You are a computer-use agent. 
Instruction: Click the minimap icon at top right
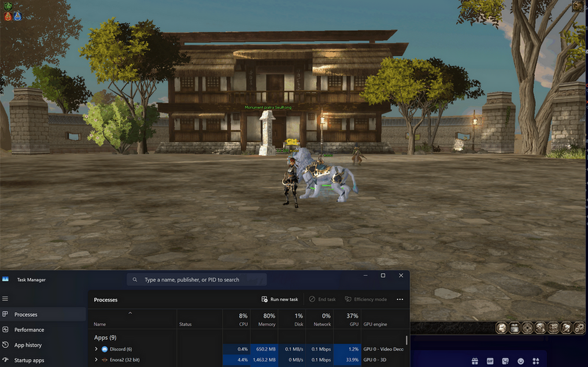point(577,6)
